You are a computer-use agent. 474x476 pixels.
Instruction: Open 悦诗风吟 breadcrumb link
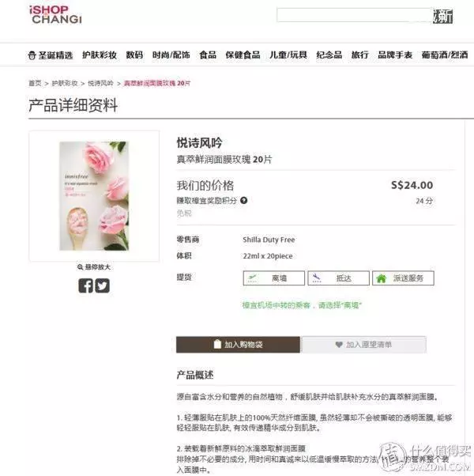click(x=100, y=83)
